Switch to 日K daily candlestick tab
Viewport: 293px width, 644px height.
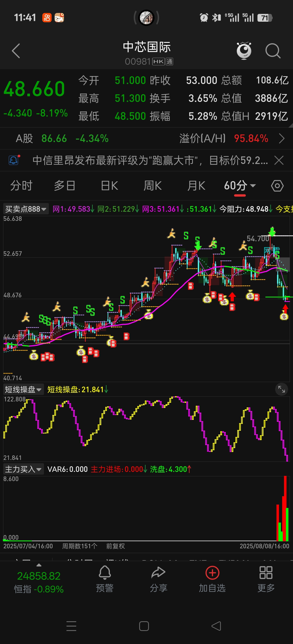click(x=109, y=186)
